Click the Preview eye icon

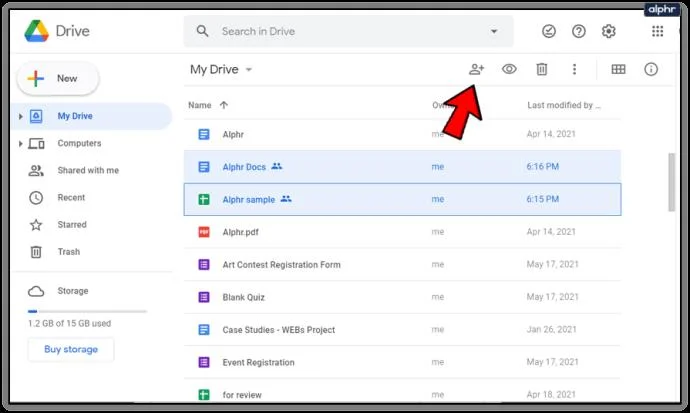(509, 69)
